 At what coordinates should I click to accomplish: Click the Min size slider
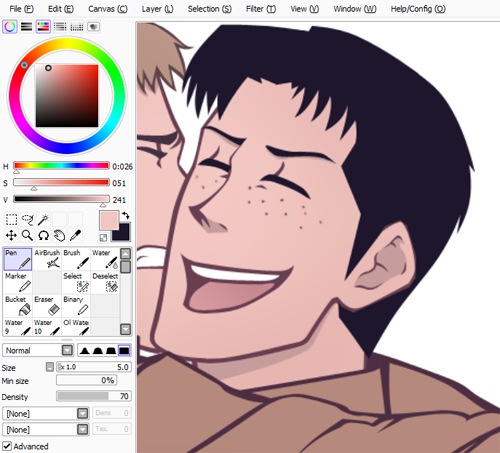click(x=87, y=380)
